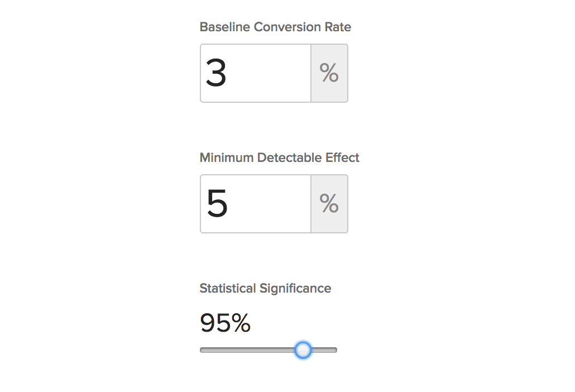Click the Baseline Conversion Rate input field

255,73
